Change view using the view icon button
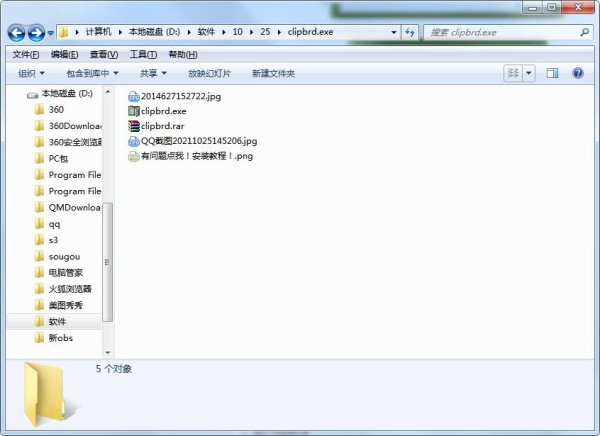 [512, 73]
